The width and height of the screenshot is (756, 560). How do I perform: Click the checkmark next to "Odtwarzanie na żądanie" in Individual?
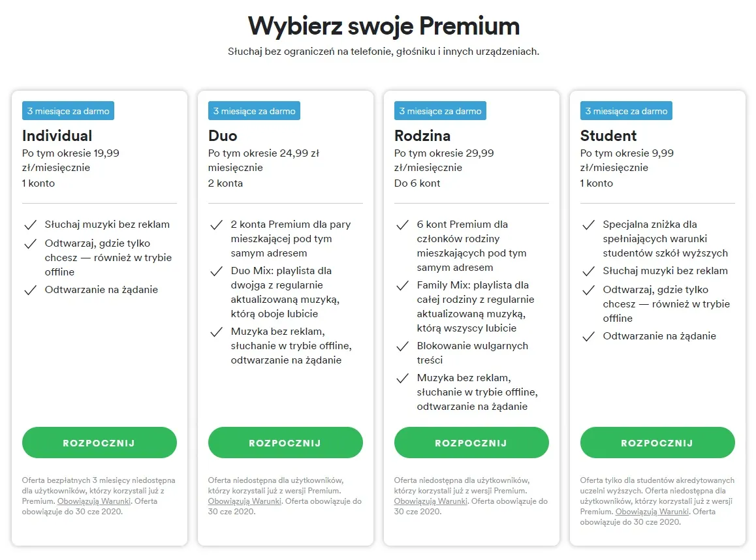pos(31,288)
